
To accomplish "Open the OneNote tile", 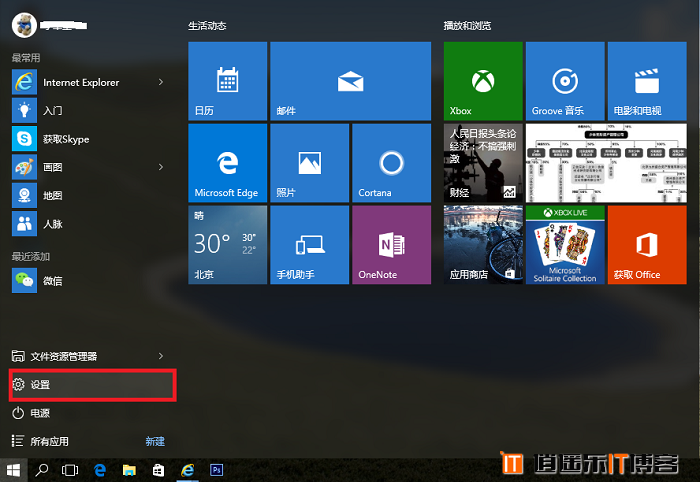I will coord(392,245).
